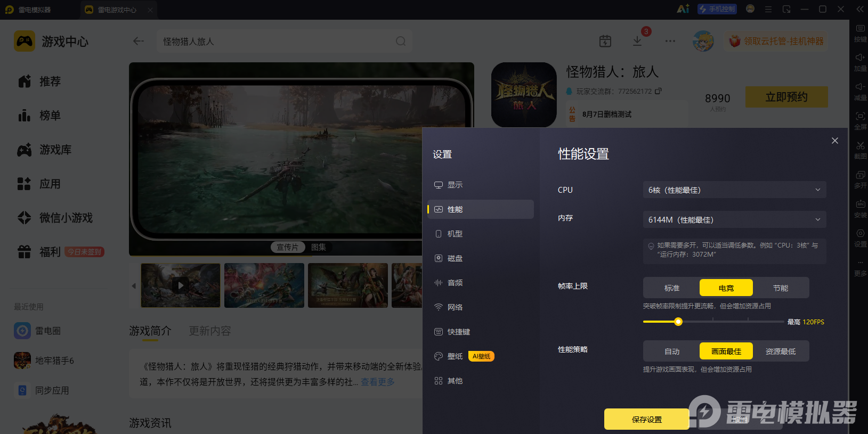This screenshot has width=868, height=434.
Task: Click the 查看更多 link in game intro
Action: tap(378, 382)
